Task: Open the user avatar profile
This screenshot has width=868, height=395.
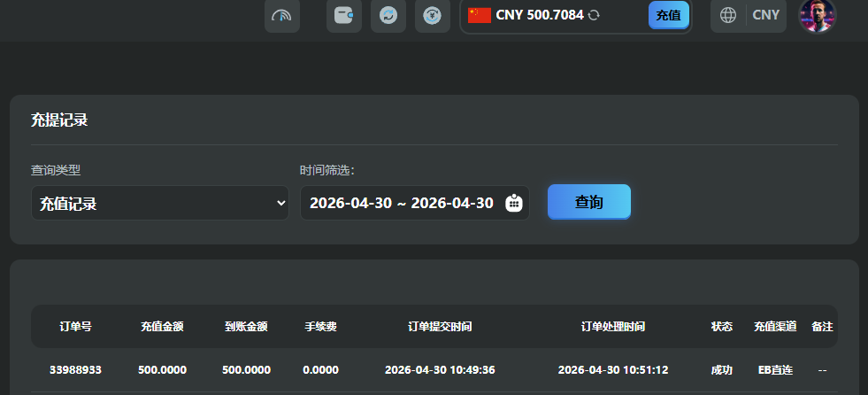Action: pos(817,16)
